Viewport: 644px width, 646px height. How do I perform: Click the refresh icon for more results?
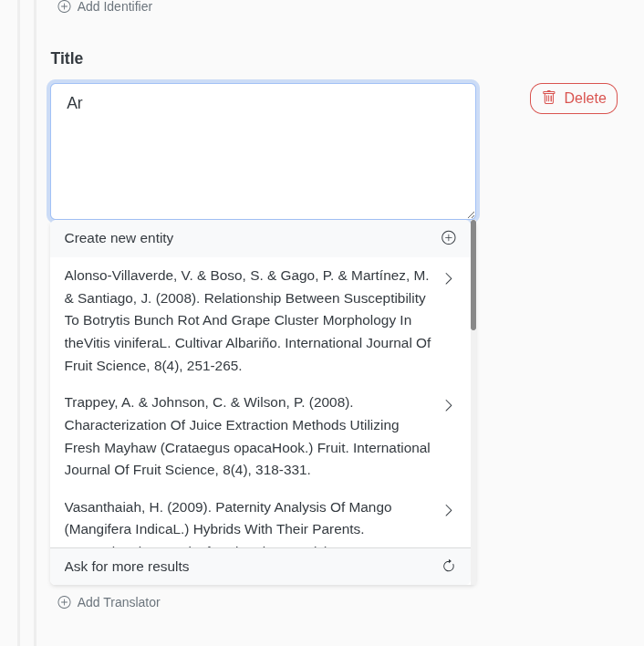[449, 567]
